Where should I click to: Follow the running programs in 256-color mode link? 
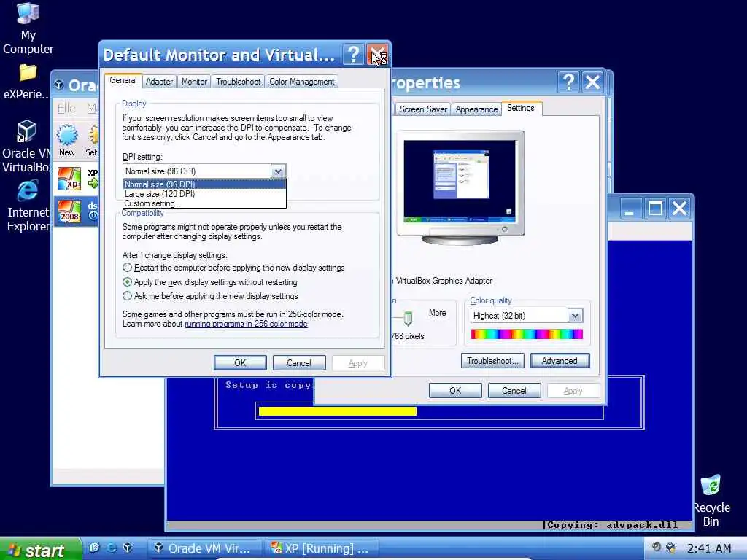(x=246, y=324)
